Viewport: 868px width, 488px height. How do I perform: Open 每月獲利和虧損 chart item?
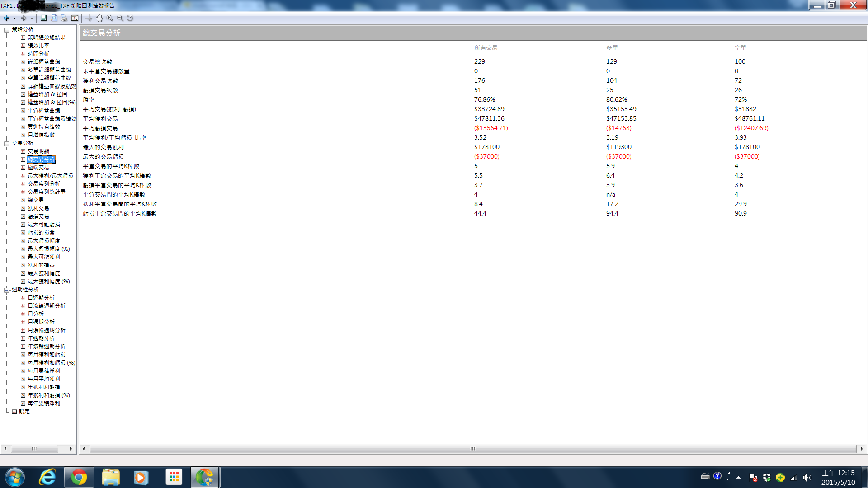(x=46, y=355)
